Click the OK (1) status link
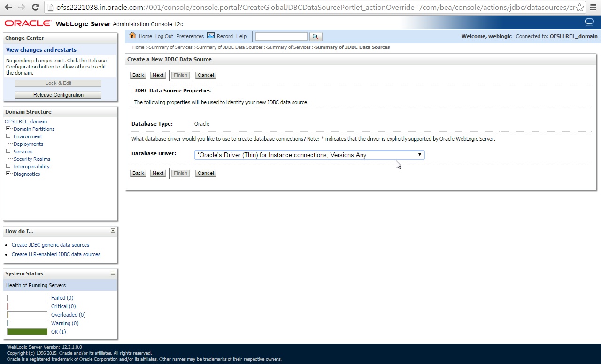The image size is (601, 364). tap(58, 332)
